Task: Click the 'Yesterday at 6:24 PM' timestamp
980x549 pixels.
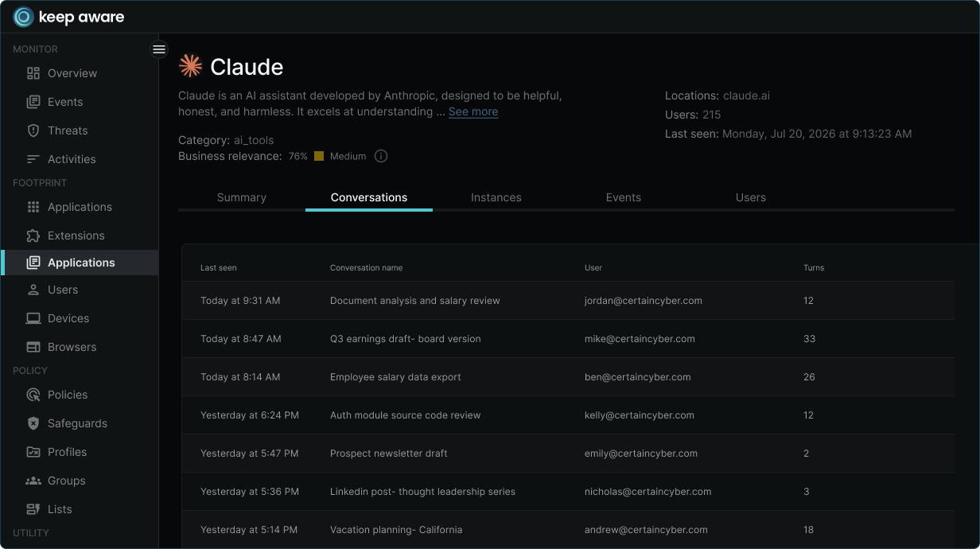Action: tap(250, 415)
